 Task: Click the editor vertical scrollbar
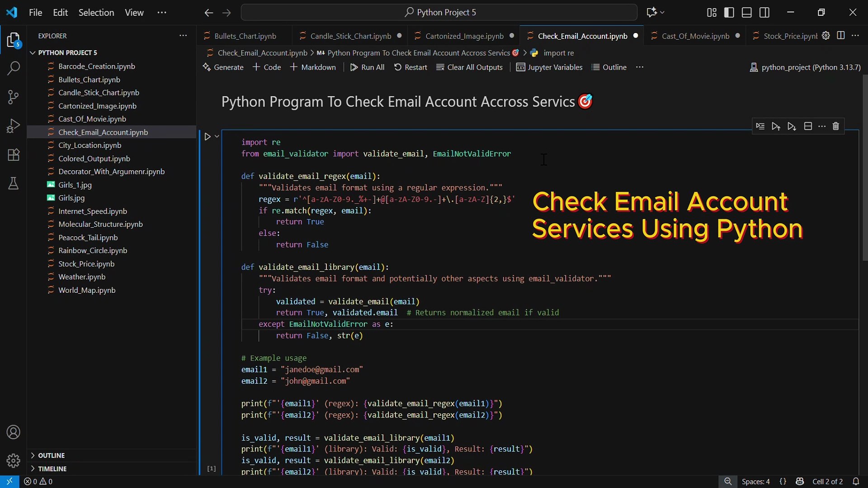tap(864, 167)
